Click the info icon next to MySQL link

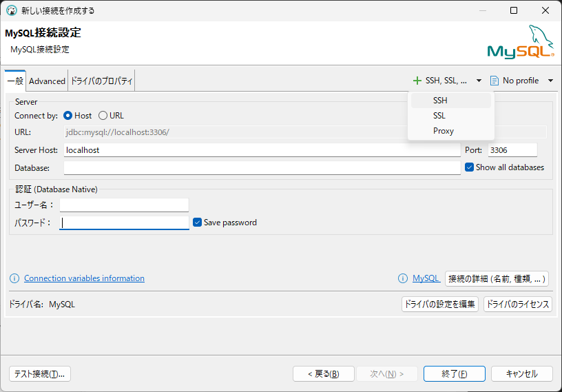click(x=403, y=278)
